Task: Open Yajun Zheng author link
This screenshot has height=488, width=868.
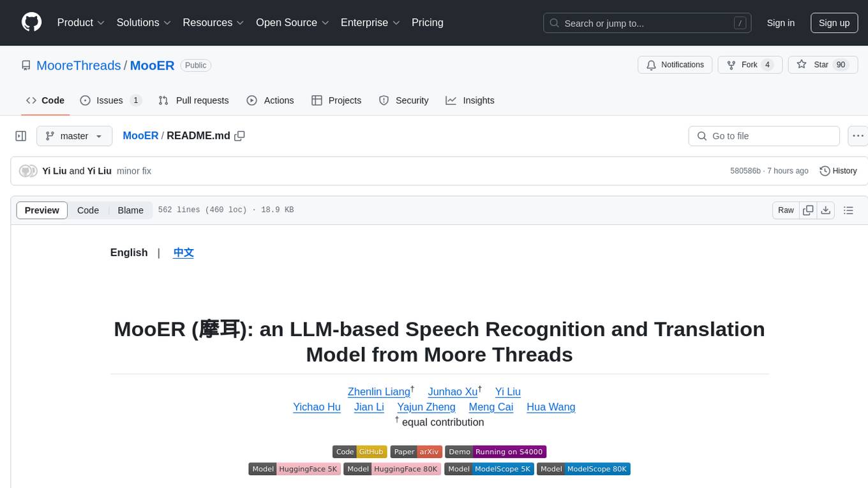Action: click(426, 407)
